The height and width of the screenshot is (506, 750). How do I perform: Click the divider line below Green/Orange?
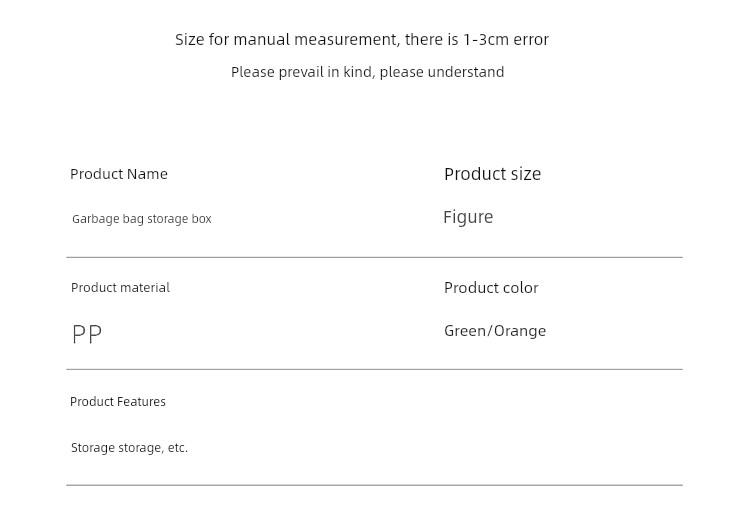375,369
